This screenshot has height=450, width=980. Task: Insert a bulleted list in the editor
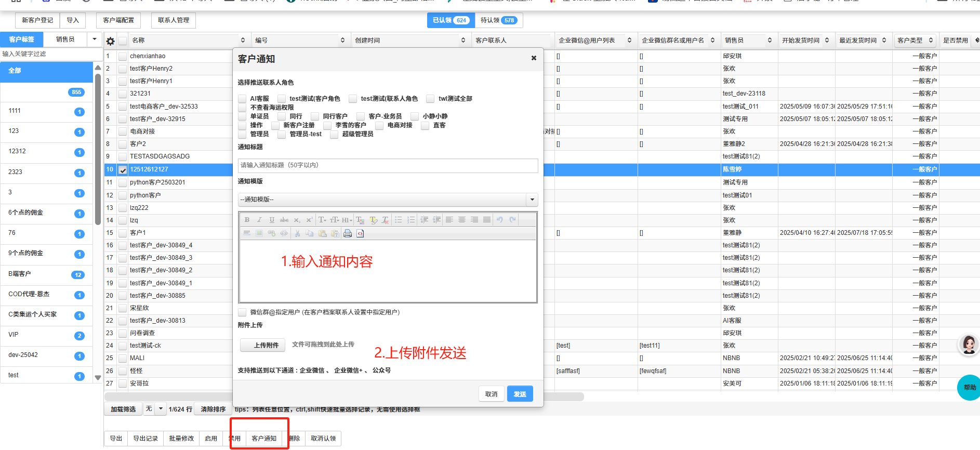tap(398, 220)
